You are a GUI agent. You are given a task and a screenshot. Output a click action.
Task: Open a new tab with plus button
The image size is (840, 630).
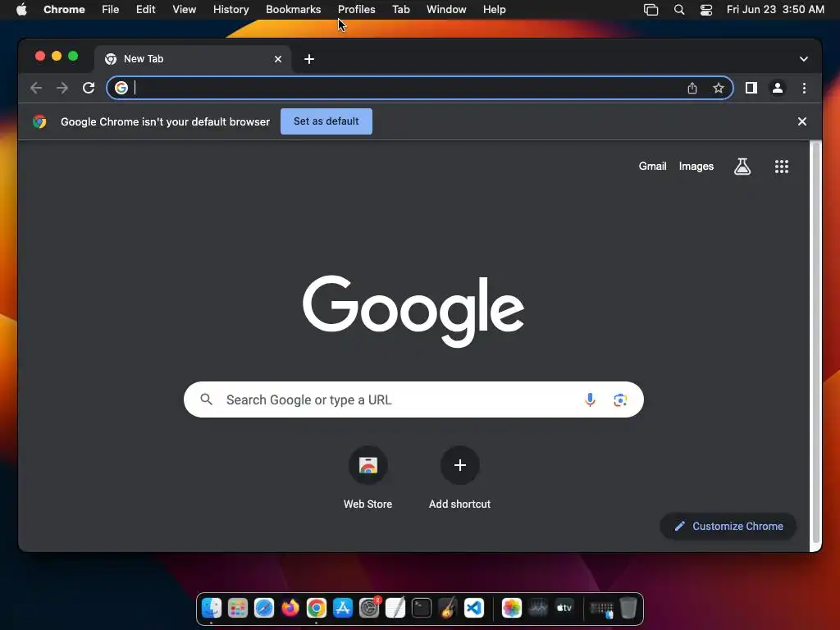coord(309,59)
